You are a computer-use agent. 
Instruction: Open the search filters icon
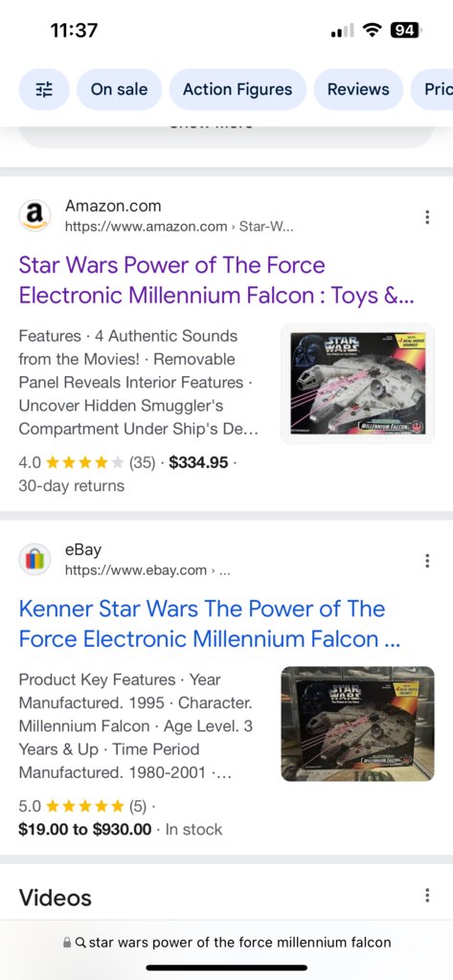pos(44,89)
